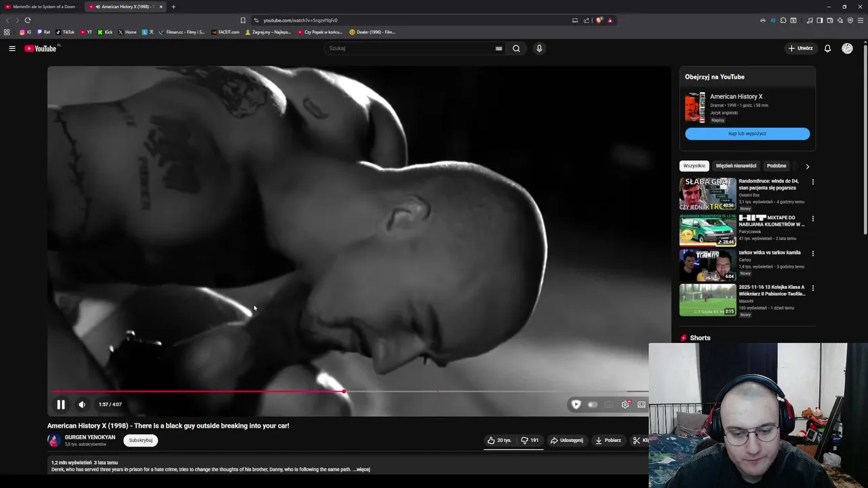
Task: Click the shield play icon in player controls
Action: coord(576,405)
